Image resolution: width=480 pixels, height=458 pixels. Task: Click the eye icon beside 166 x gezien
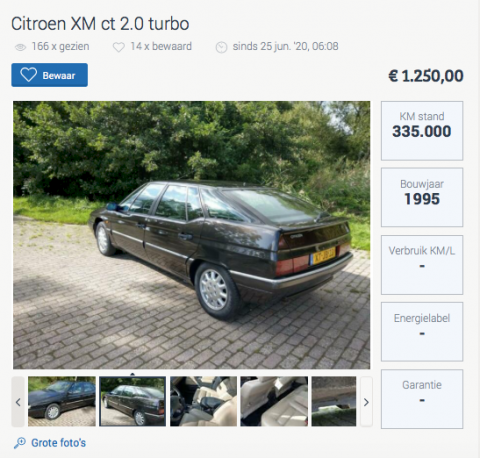pos(20,47)
